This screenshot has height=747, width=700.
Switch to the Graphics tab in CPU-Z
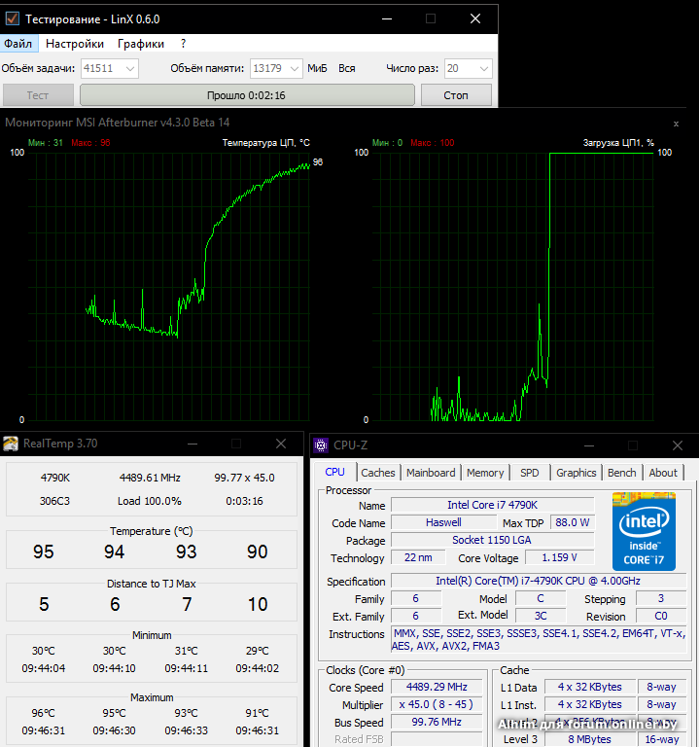click(577, 473)
